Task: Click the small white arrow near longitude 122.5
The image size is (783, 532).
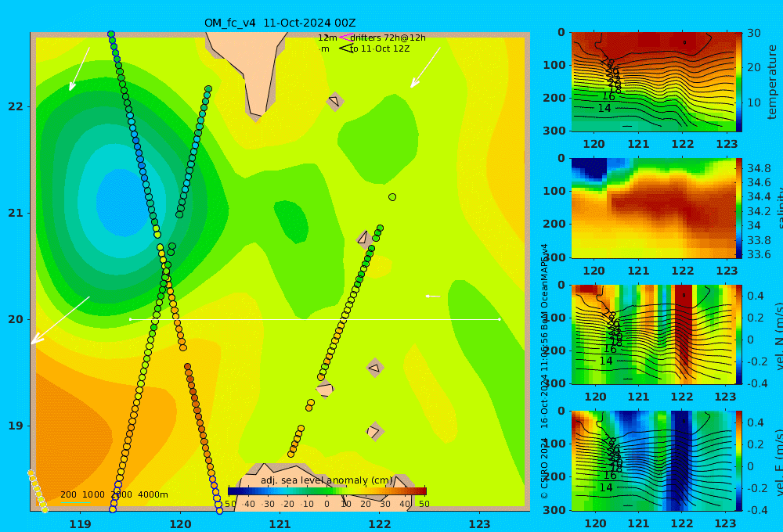Action: (433, 297)
